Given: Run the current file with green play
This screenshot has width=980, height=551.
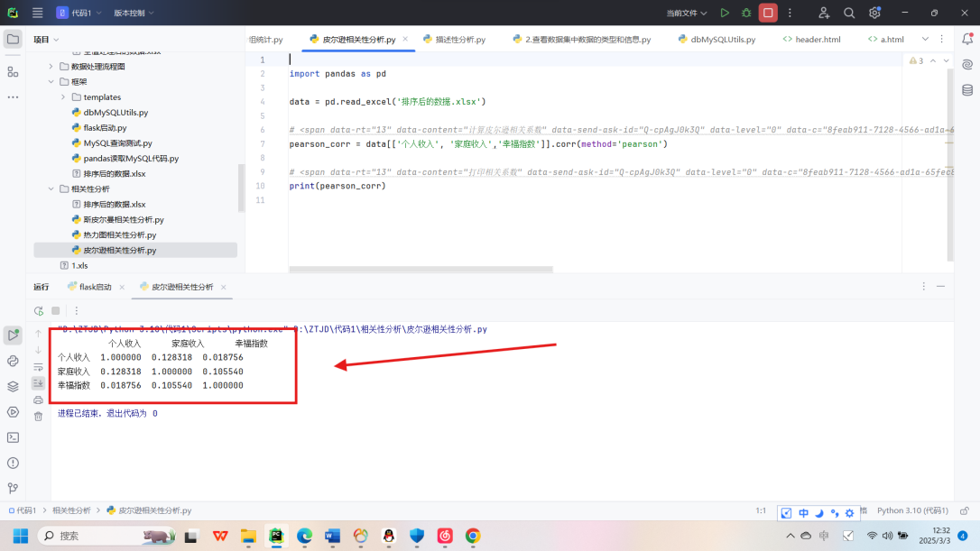Looking at the screenshot, I should pos(725,13).
